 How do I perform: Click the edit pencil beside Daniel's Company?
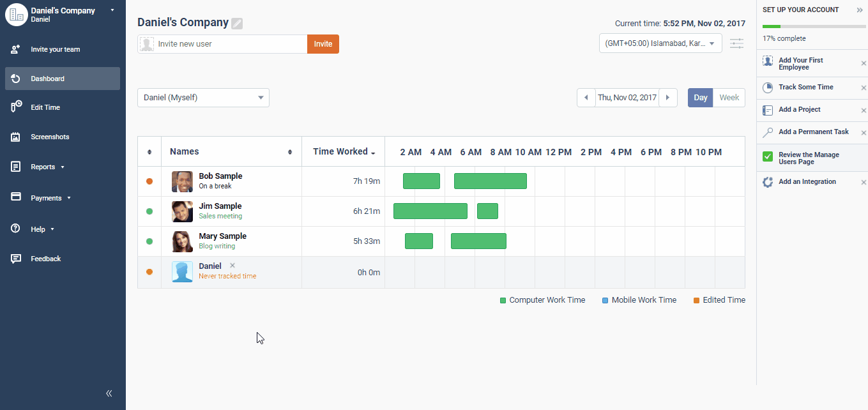pyautogui.click(x=237, y=22)
